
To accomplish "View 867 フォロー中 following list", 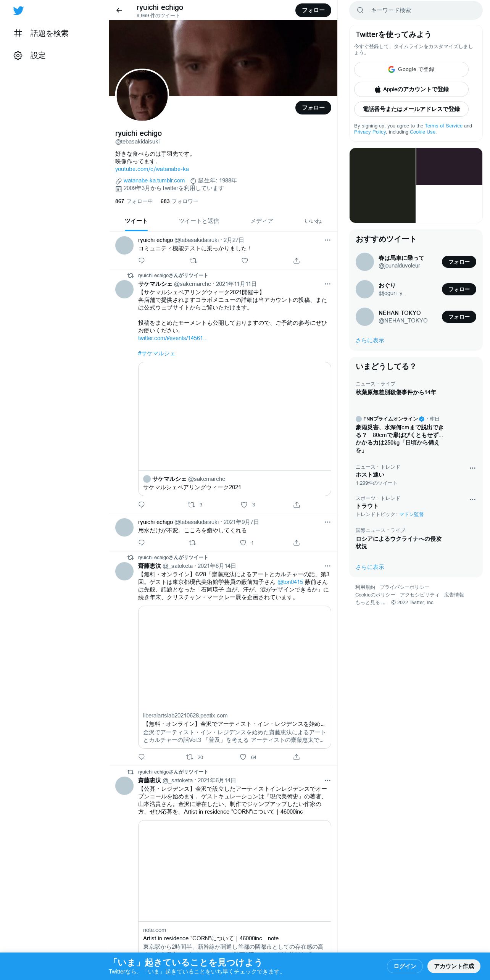I will click(134, 201).
